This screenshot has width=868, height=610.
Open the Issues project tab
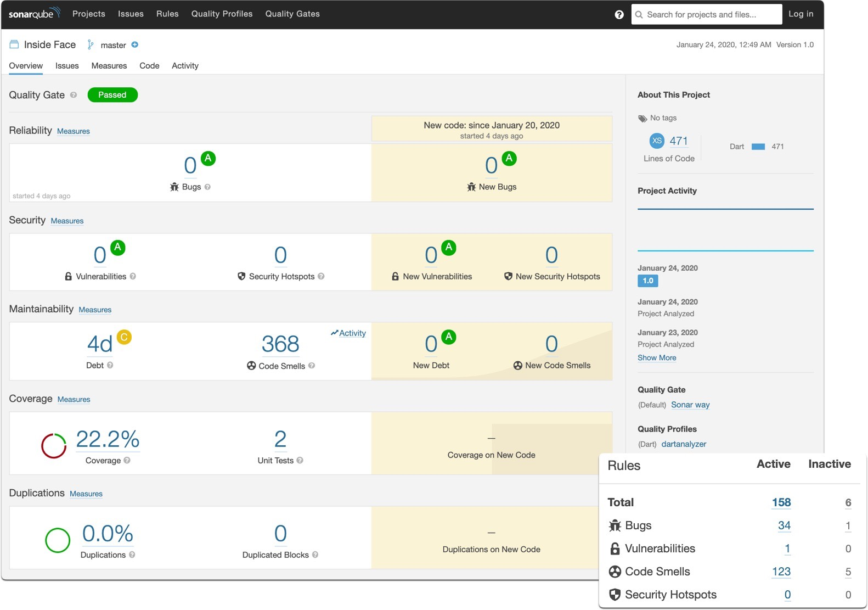pyautogui.click(x=67, y=65)
